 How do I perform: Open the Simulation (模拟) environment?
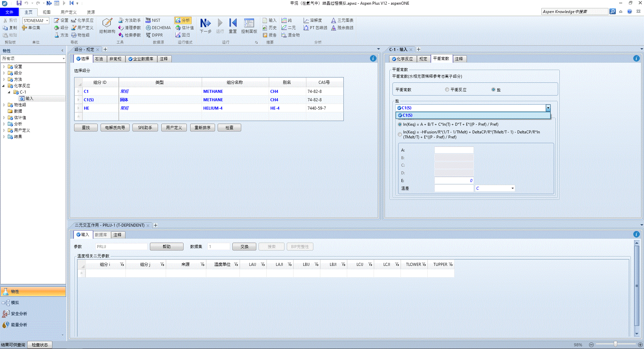click(x=33, y=303)
